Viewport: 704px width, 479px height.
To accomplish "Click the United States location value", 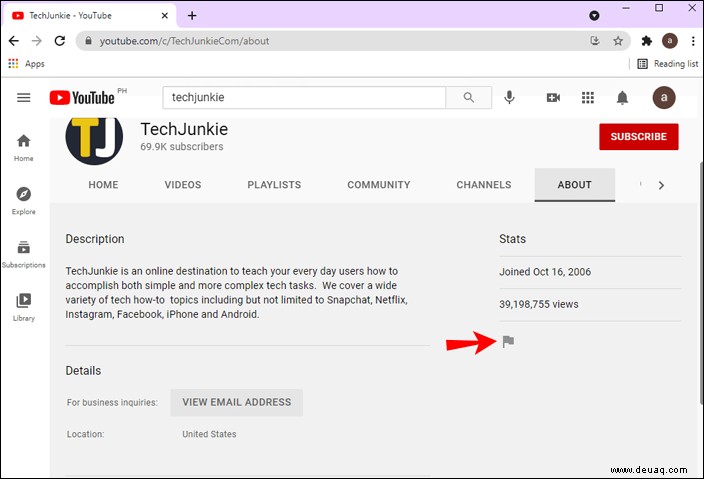I will click(x=209, y=434).
